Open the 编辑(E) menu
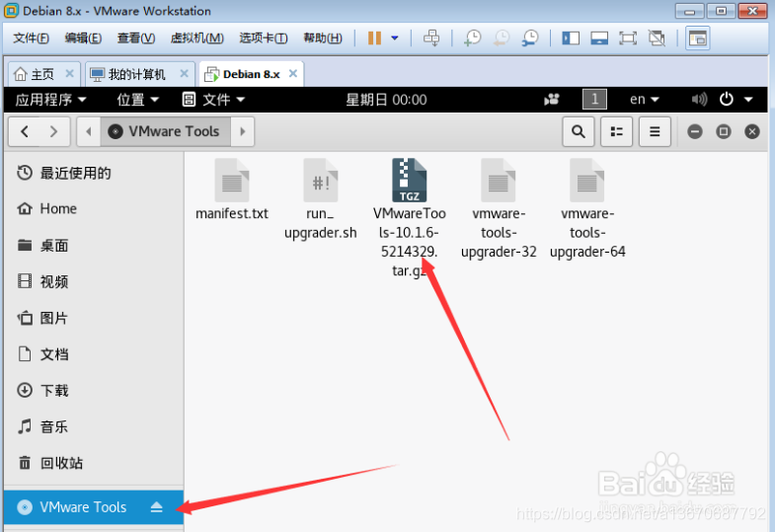775x532 pixels. point(83,38)
